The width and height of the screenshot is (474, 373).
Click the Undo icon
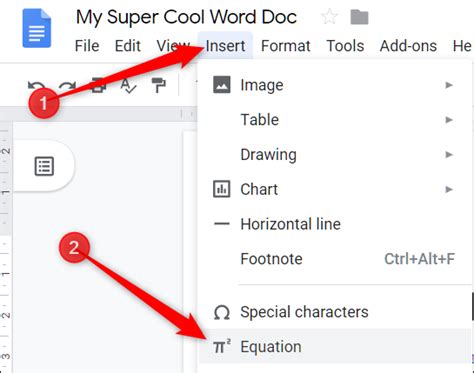(x=36, y=86)
